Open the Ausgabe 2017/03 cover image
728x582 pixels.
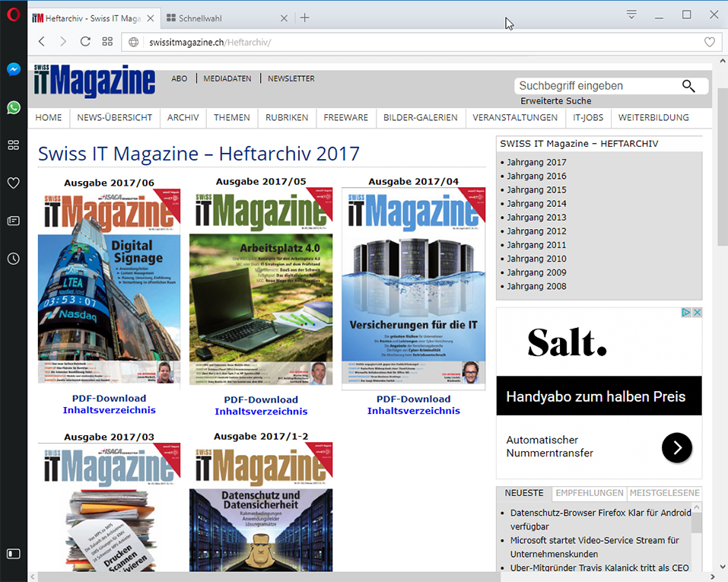click(x=109, y=507)
